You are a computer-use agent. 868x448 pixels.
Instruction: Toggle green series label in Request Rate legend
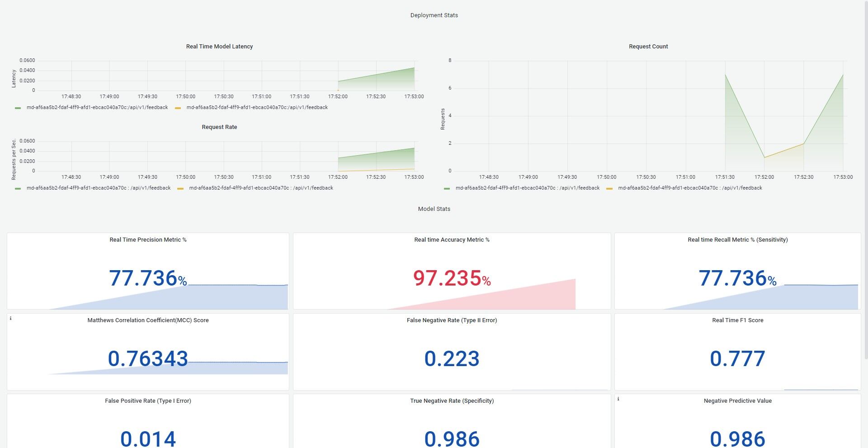pos(99,188)
